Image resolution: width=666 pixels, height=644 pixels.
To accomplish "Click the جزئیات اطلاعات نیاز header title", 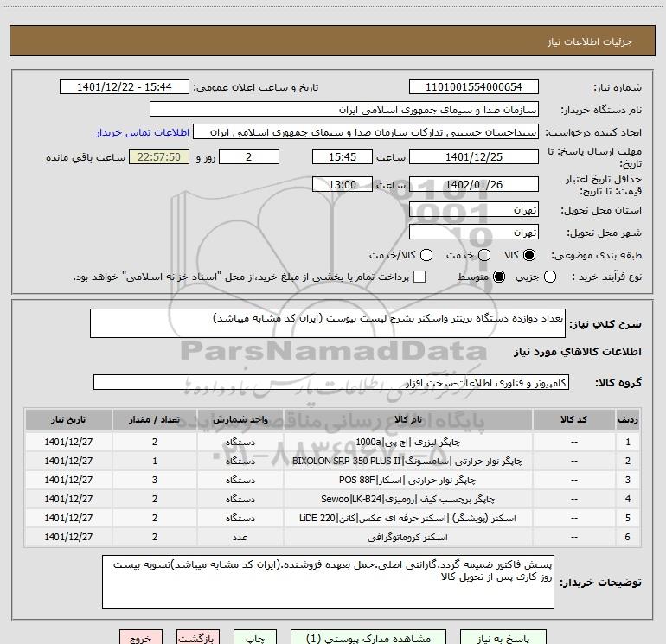I will pyautogui.click(x=590, y=41).
